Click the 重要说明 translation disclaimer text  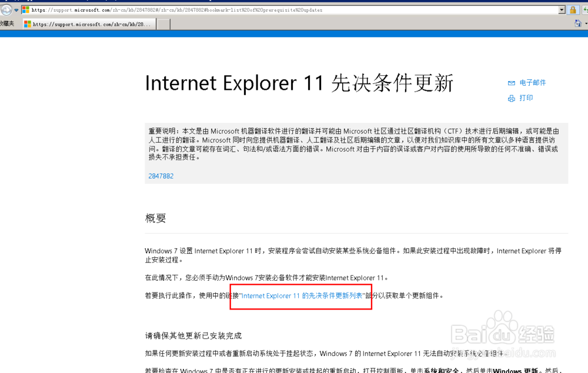click(353, 144)
